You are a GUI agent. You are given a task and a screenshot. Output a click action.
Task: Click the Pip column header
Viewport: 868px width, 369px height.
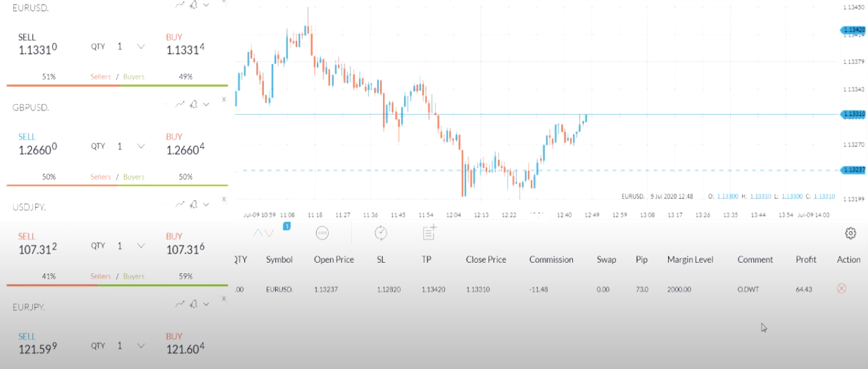pyautogui.click(x=642, y=259)
